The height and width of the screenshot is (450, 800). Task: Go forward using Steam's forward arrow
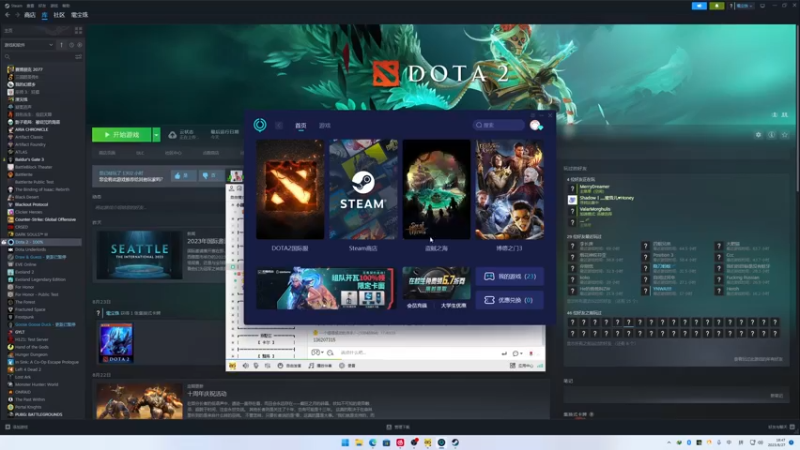point(17,15)
